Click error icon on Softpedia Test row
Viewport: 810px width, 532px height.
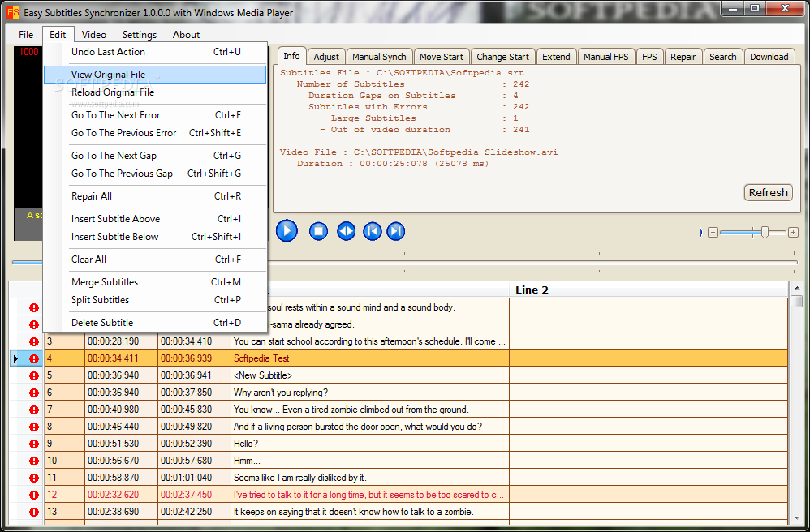[x=34, y=358]
